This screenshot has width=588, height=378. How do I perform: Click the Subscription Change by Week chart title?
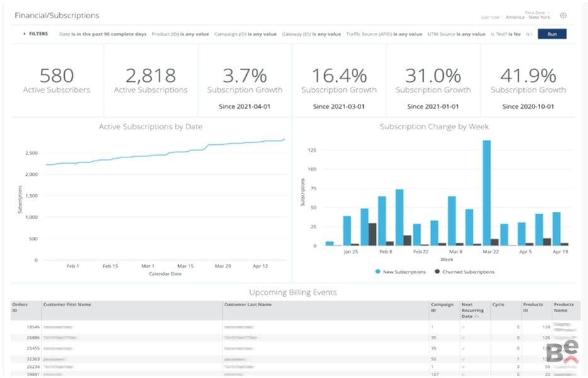[434, 127]
